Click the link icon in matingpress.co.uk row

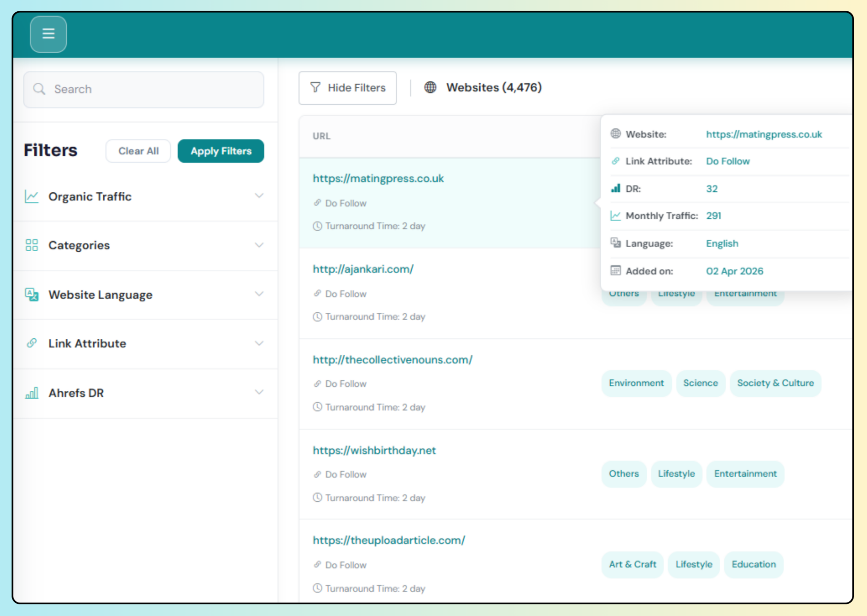(x=318, y=202)
